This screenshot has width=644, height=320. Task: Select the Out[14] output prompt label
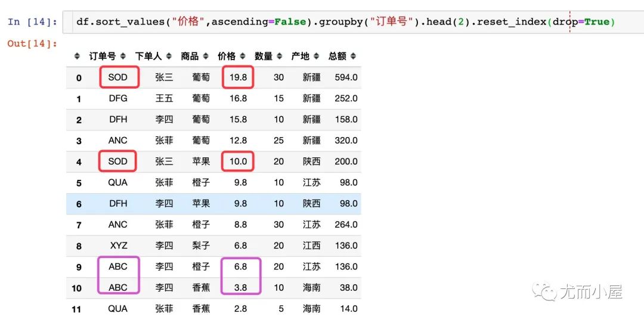(32, 44)
